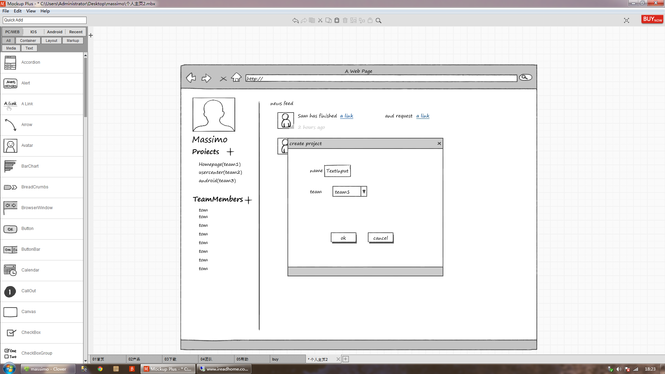Select the Alert component icon

pos(10,83)
